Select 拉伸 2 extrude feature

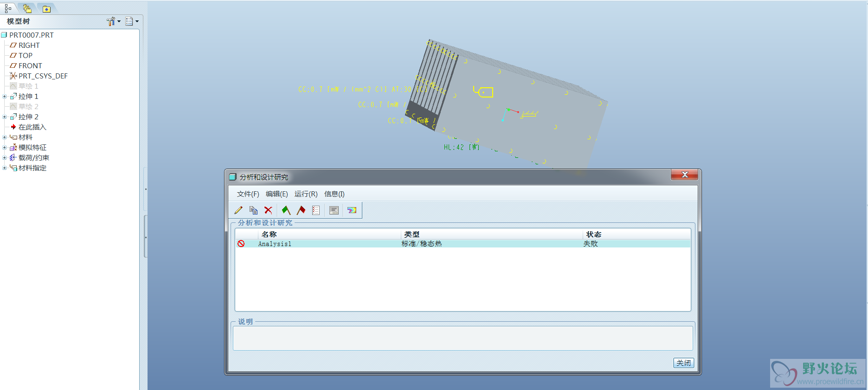point(28,117)
